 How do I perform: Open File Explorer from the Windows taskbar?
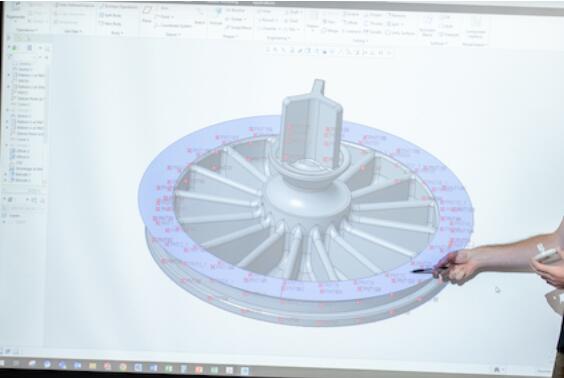pos(92,366)
